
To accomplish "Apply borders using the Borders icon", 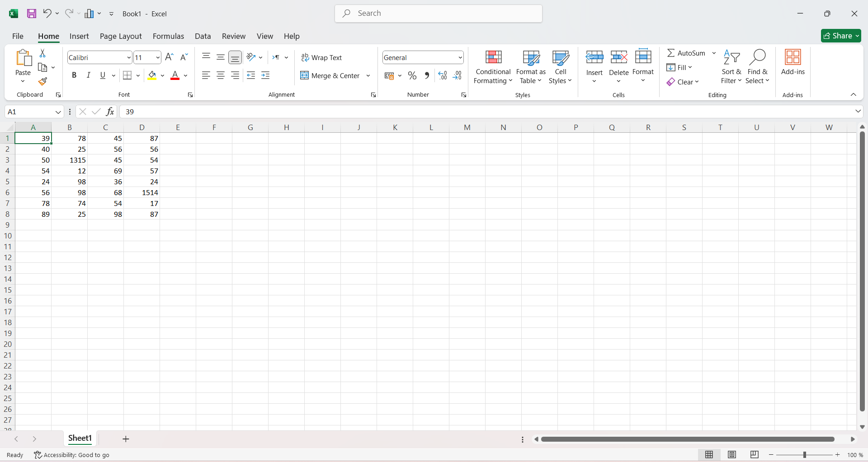I will click(x=127, y=75).
